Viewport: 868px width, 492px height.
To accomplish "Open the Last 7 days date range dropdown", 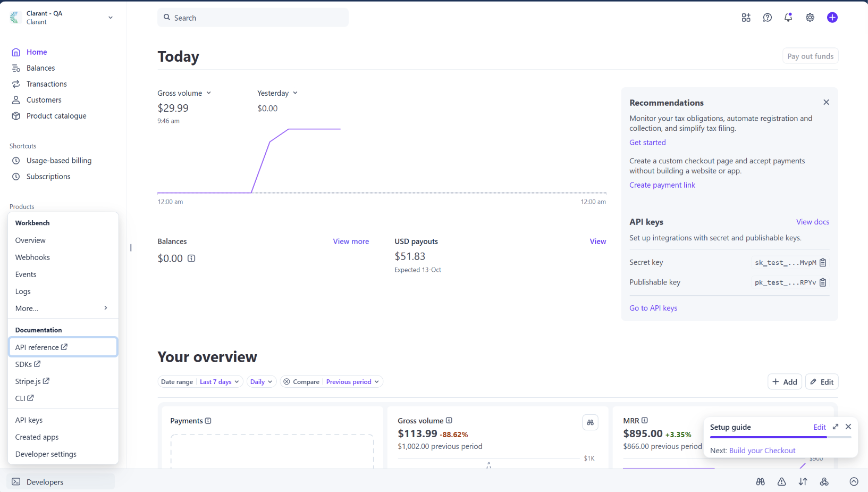I will coord(220,382).
